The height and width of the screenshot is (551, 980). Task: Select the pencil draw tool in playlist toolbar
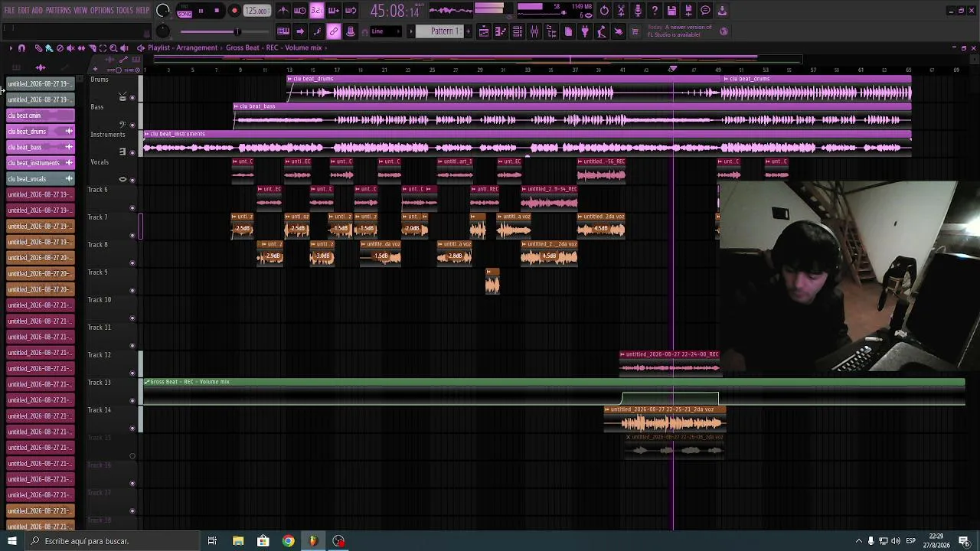pyautogui.click(x=38, y=47)
